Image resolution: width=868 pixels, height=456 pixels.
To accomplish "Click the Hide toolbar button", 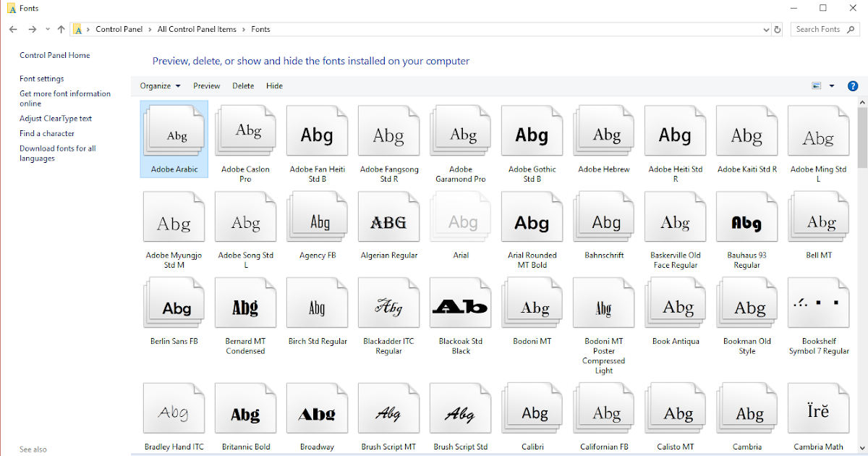I will 274,85.
